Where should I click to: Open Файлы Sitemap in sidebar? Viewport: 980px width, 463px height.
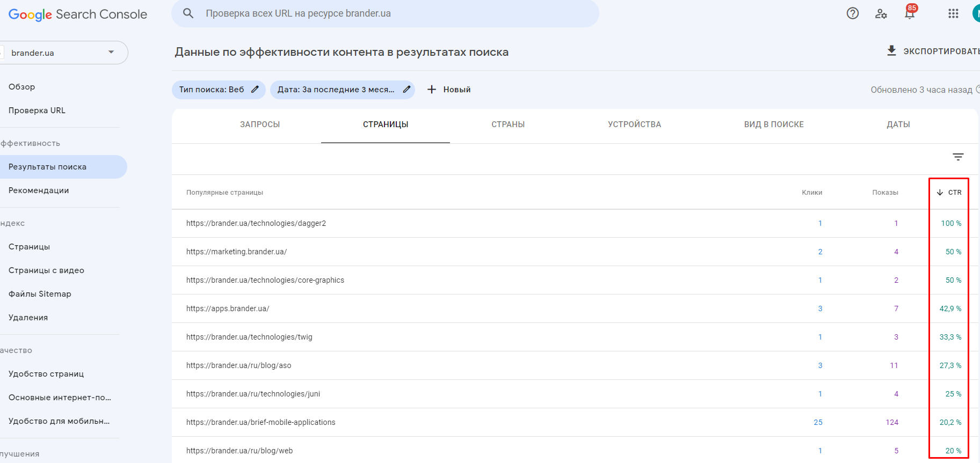pos(40,294)
